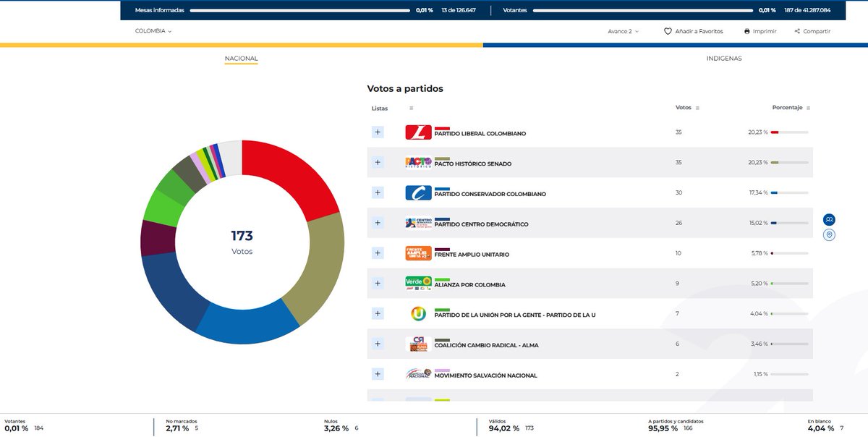Expand the Partido Conservador Colombiano row
The image size is (868, 437).
coord(378,192)
